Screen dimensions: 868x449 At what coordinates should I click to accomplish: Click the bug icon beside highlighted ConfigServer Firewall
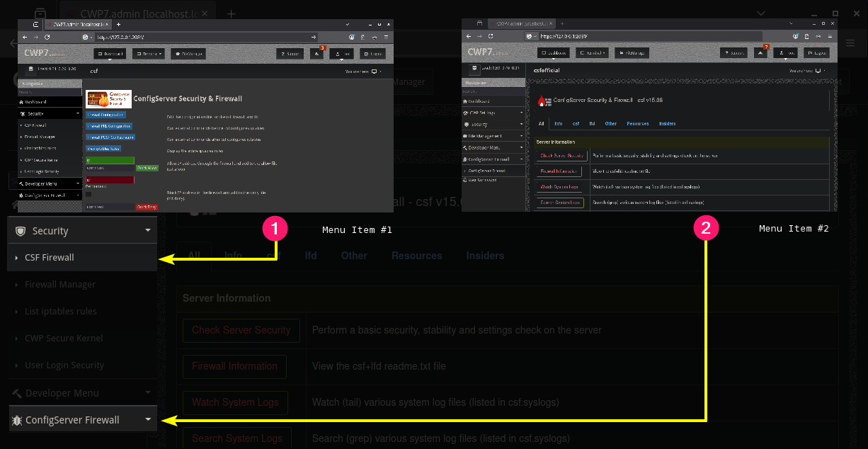click(x=16, y=420)
